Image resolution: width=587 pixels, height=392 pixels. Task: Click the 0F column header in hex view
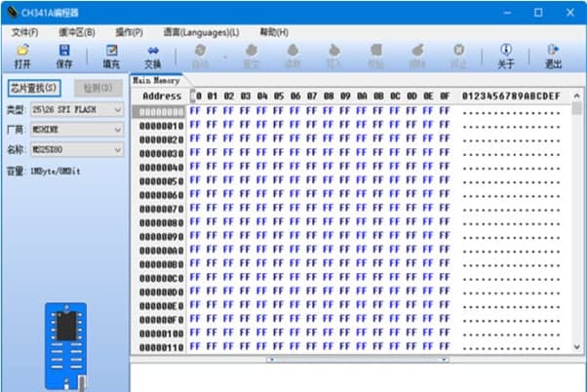[x=445, y=97]
